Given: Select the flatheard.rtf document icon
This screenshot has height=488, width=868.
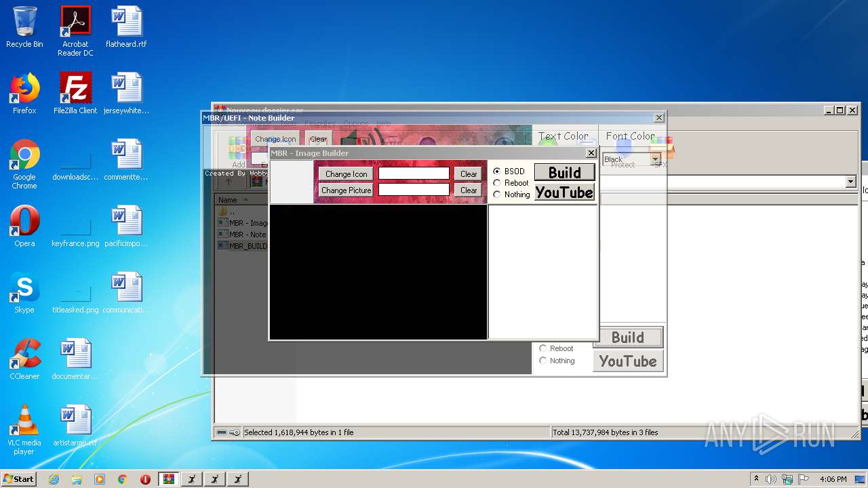Looking at the screenshot, I should pyautogui.click(x=126, y=27).
